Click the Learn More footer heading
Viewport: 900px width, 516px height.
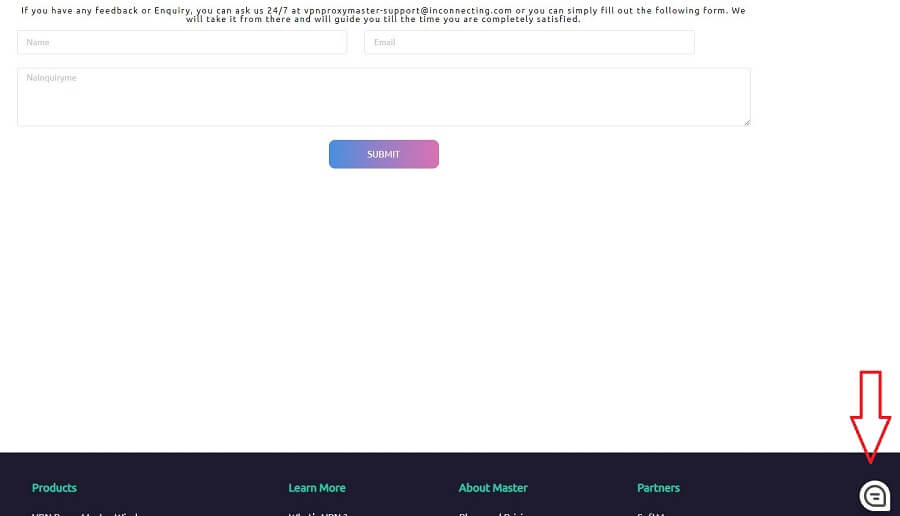point(317,488)
